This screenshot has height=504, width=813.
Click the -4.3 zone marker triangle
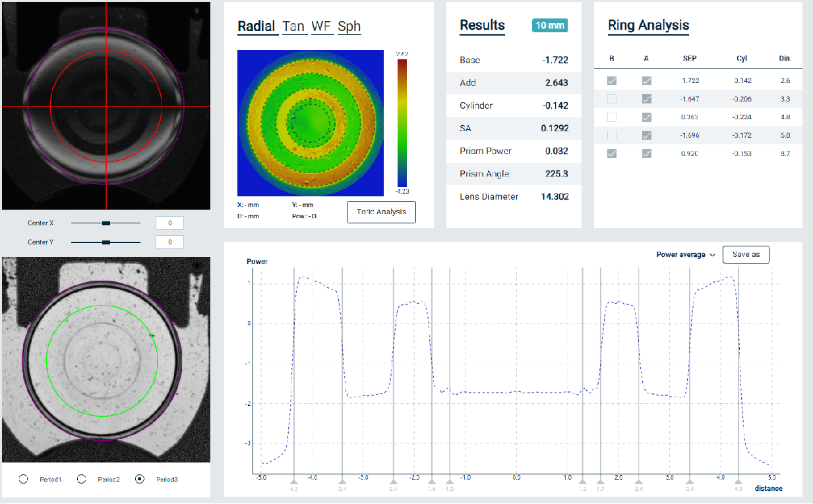pyautogui.click(x=294, y=483)
